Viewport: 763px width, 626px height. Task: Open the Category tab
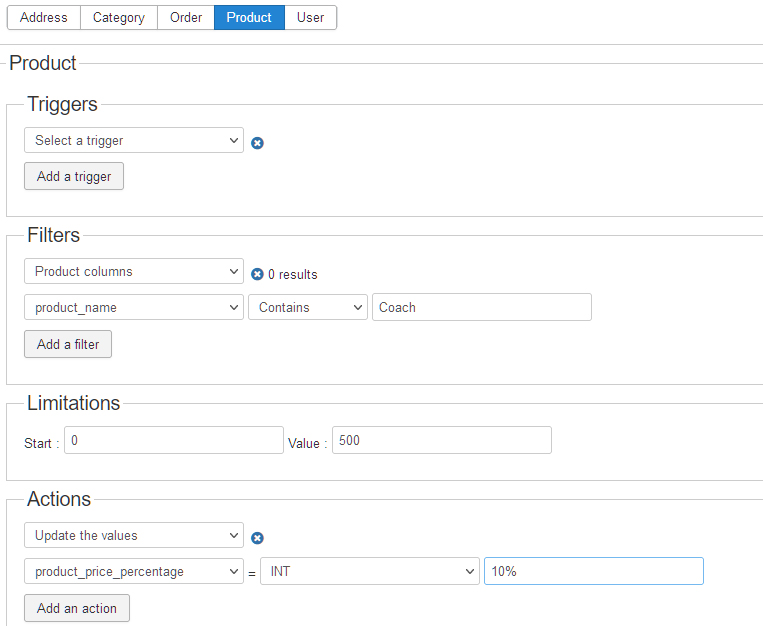click(x=118, y=18)
